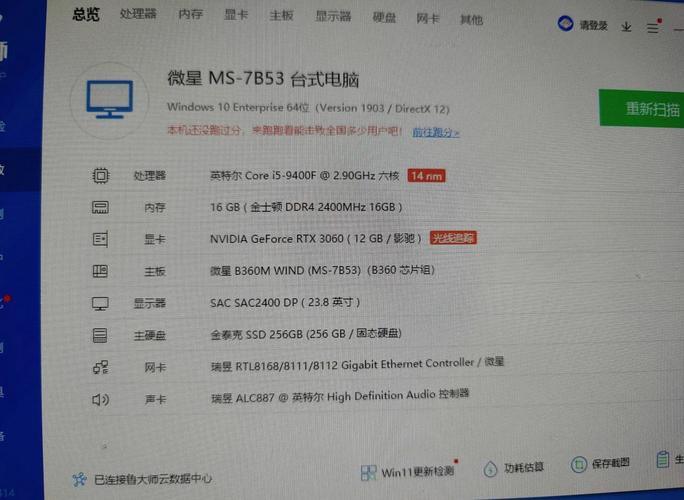Click the cloud data center connection icon

click(x=79, y=479)
